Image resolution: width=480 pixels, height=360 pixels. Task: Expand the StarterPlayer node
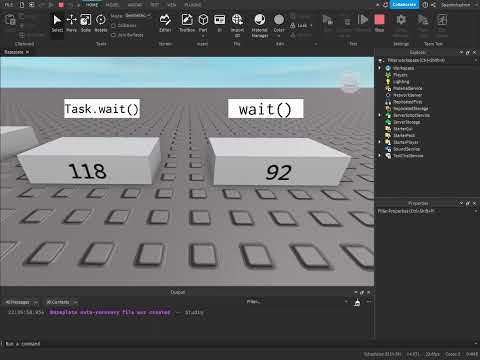tap(380, 142)
